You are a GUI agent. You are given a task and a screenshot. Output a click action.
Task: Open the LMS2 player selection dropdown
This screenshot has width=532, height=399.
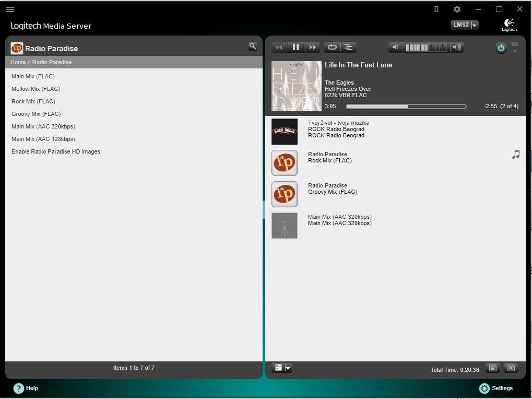tap(464, 25)
